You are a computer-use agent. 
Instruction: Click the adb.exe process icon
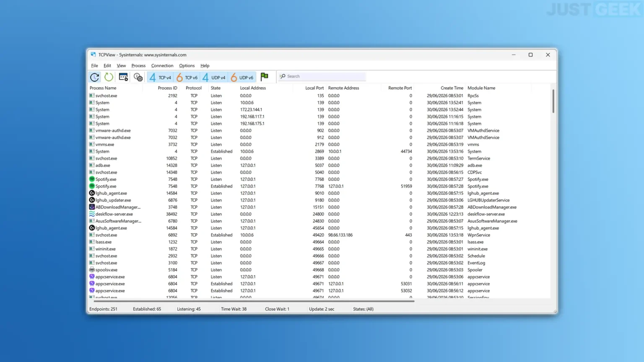[x=92, y=165]
